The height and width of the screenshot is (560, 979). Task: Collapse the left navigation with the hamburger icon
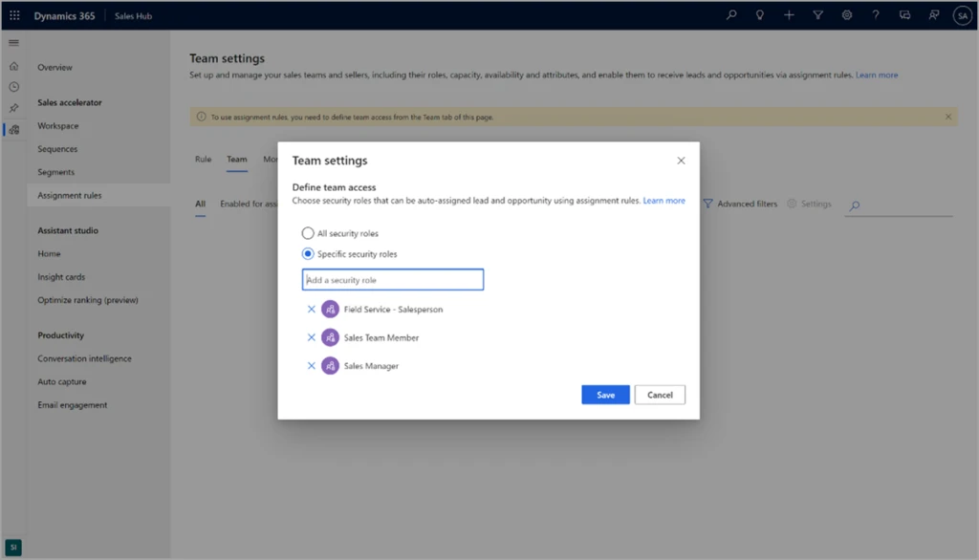(12, 41)
